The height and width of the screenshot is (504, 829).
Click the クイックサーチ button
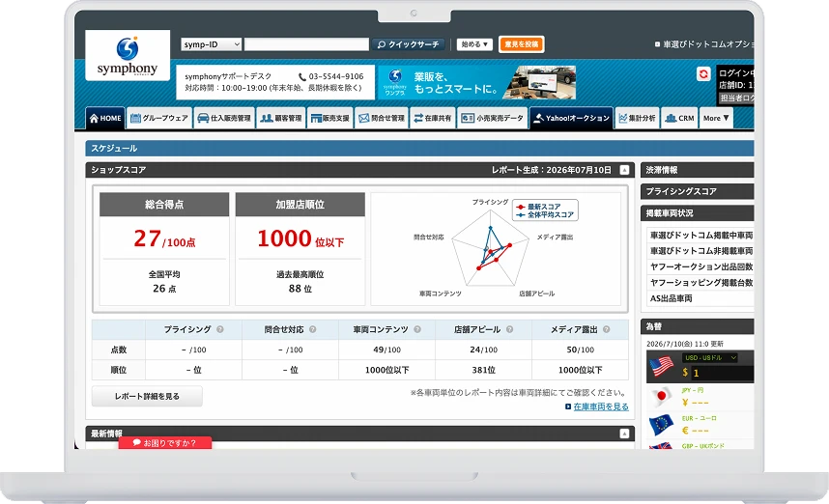408,44
